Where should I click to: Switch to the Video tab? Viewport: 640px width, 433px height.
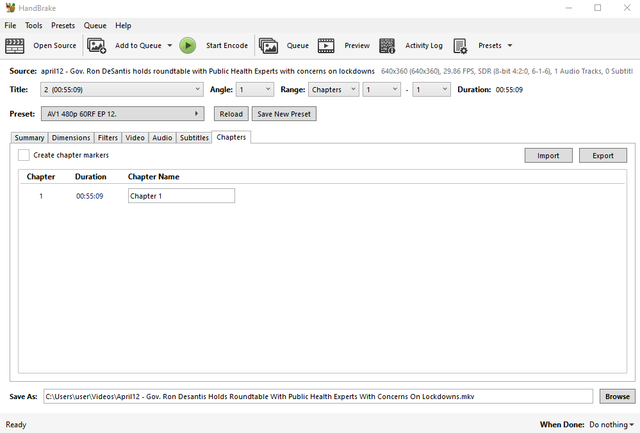(x=135, y=138)
